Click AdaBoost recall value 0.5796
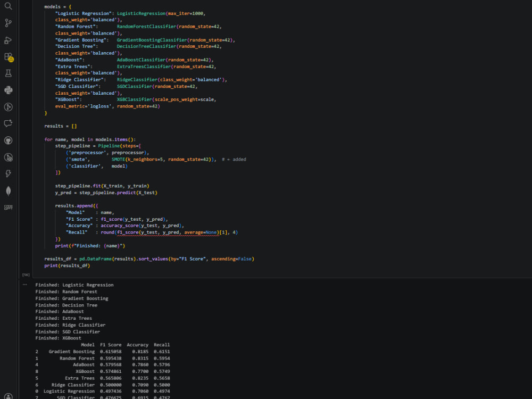This screenshot has width=532, height=399. tap(162, 365)
